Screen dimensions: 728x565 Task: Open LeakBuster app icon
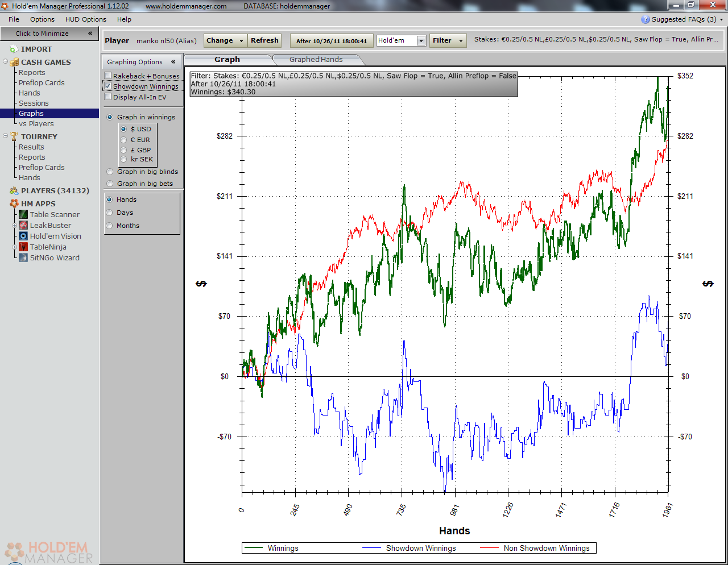[x=23, y=225]
